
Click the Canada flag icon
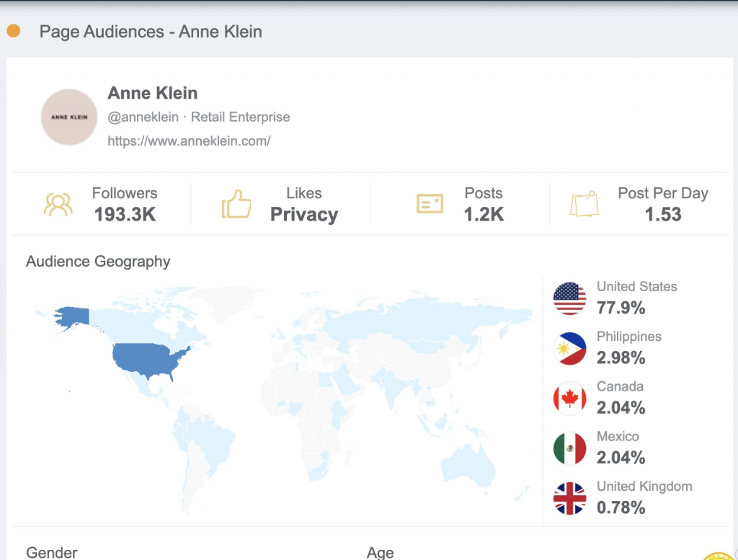click(x=569, y=399)
